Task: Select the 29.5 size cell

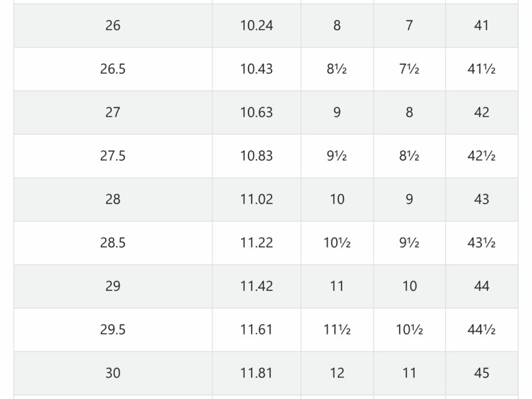Action: coord(113,330)
